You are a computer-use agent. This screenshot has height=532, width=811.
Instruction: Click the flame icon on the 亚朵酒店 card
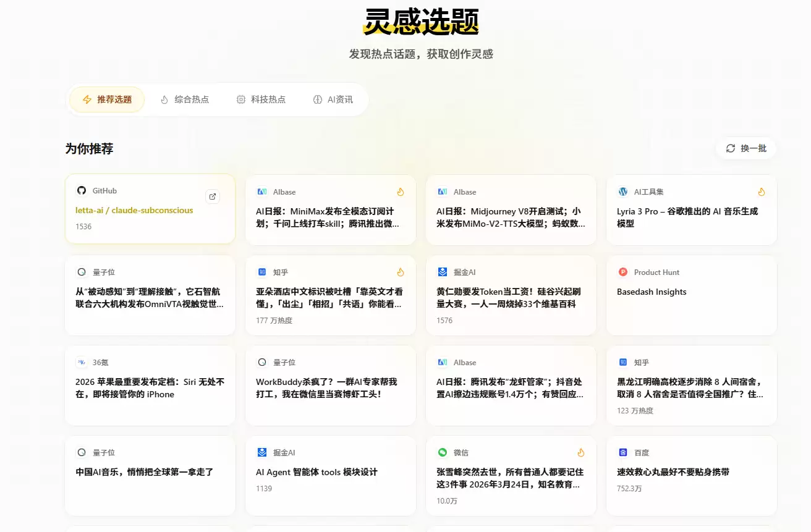(401, 272)
